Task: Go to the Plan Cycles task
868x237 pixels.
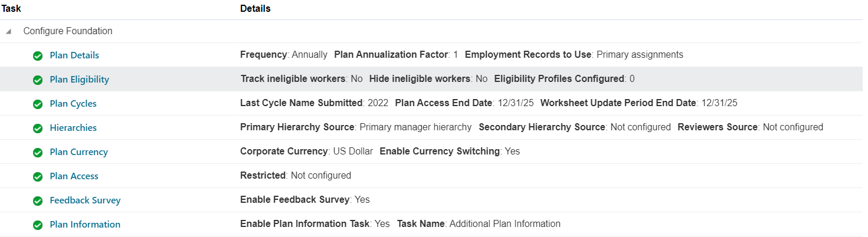Action: point(73,104)
